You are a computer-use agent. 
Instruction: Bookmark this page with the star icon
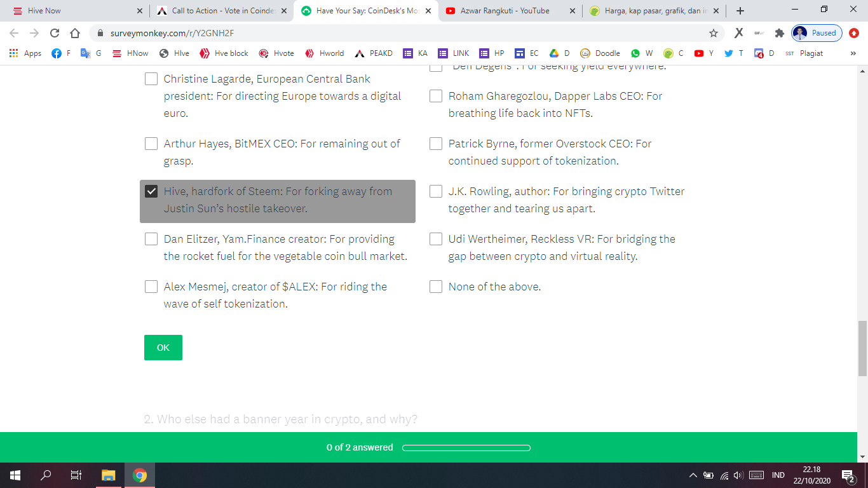(714, 33)
